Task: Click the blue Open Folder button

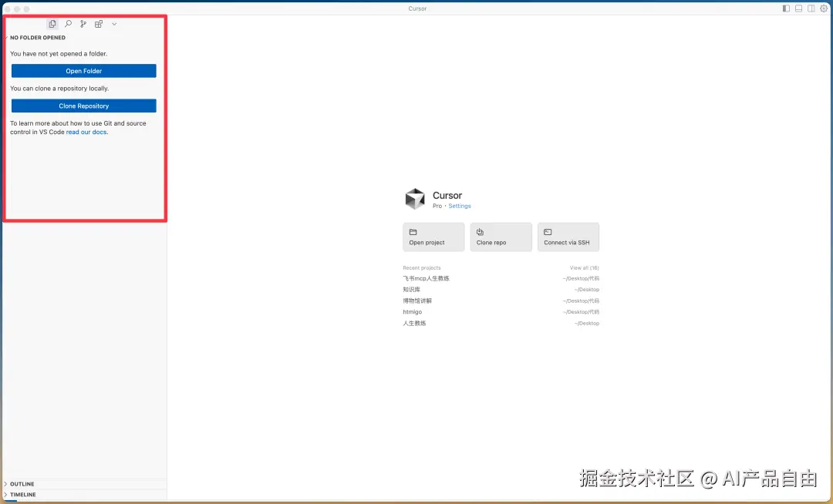Action: 84,71
